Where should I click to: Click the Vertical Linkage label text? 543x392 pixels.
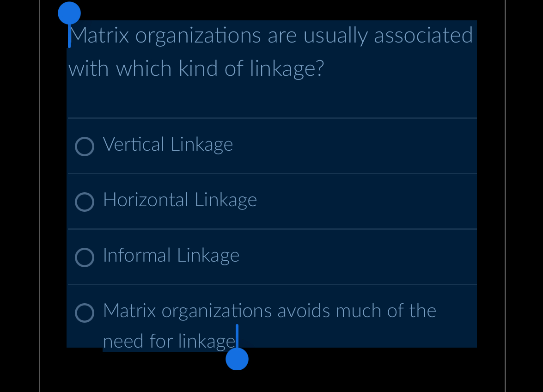click(x=168, y=144)
